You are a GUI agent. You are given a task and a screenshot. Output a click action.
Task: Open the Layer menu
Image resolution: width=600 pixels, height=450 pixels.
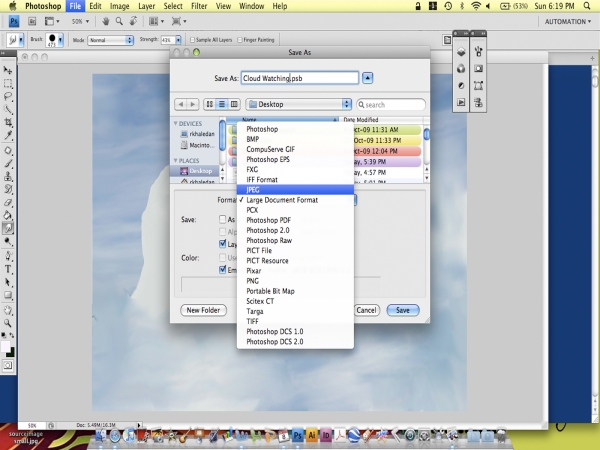point(147,6)
